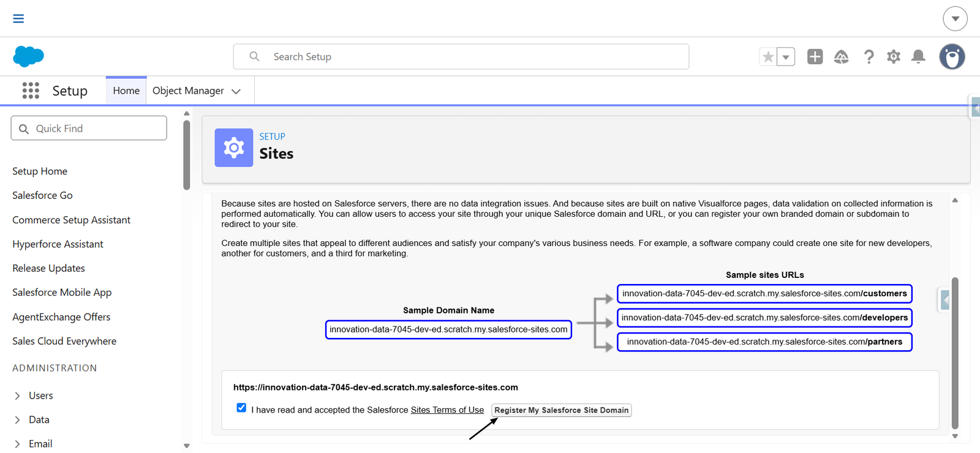Click the favorites star icon
The image size is (980, 453).
pyautogui.click(x=768, y=57)
